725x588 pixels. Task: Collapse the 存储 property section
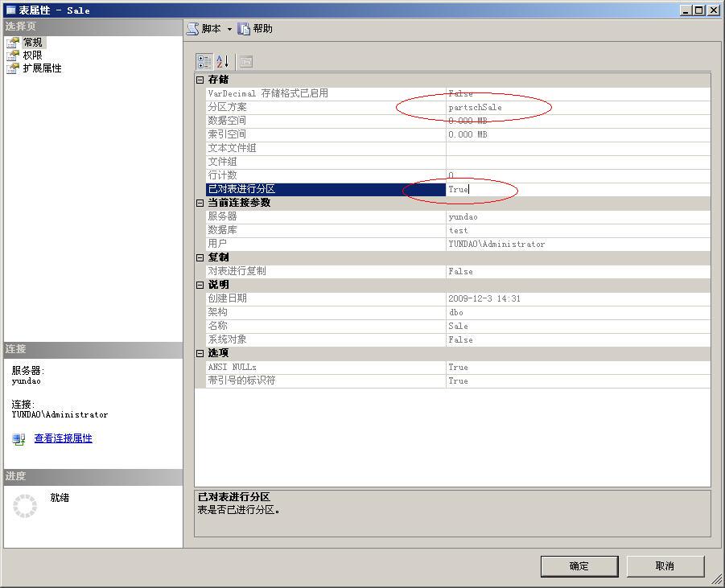200,80
